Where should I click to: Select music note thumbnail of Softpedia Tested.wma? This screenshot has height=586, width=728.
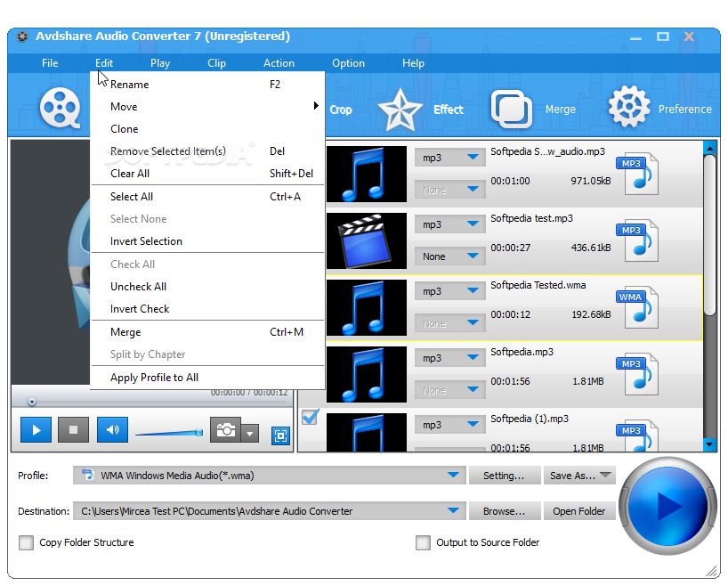[x=367, y=307]
